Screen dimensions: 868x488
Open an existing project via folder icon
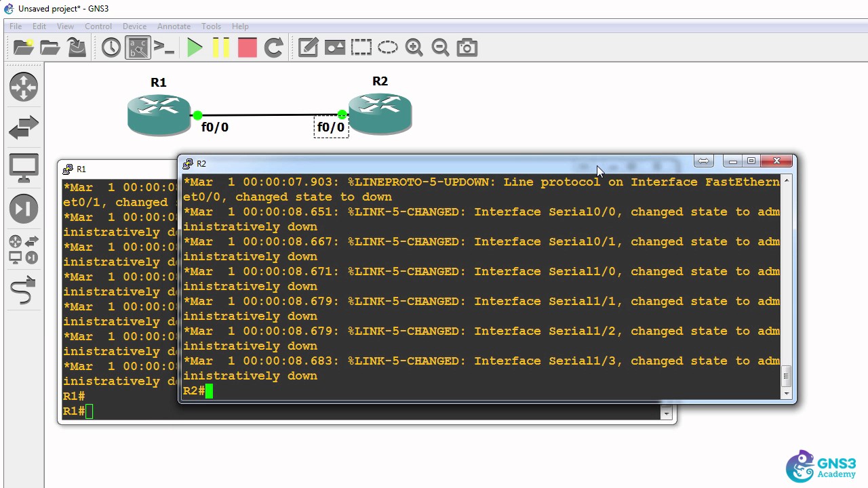tap(50, 47)
